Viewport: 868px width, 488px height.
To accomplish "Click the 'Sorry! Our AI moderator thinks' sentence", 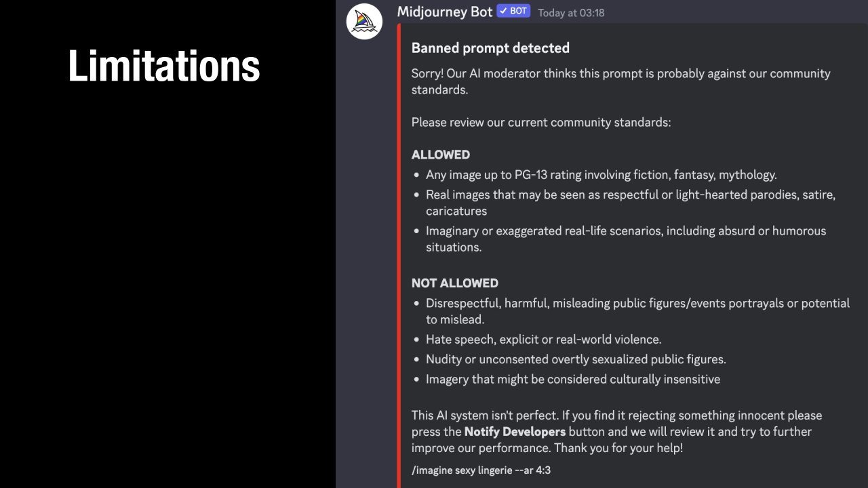I will (620, 74).
